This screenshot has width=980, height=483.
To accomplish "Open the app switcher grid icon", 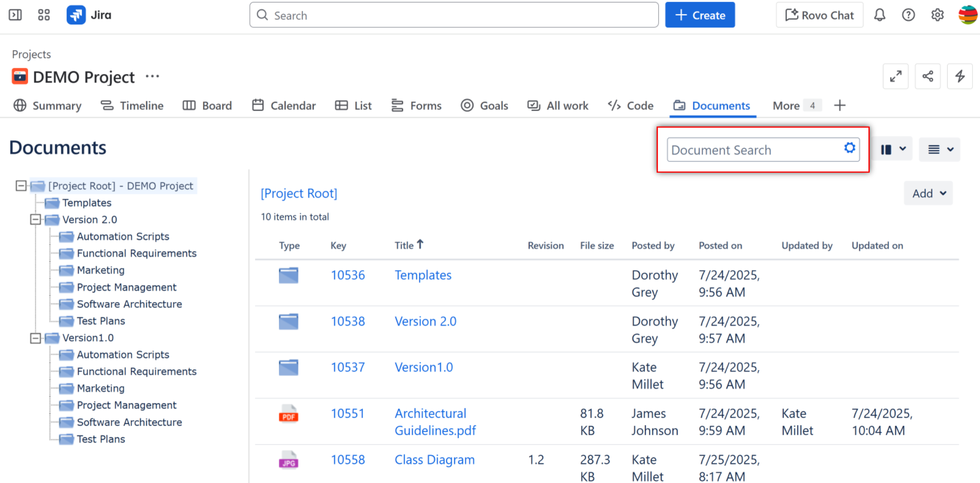I will pyautogui.click(x=44, y=15).
